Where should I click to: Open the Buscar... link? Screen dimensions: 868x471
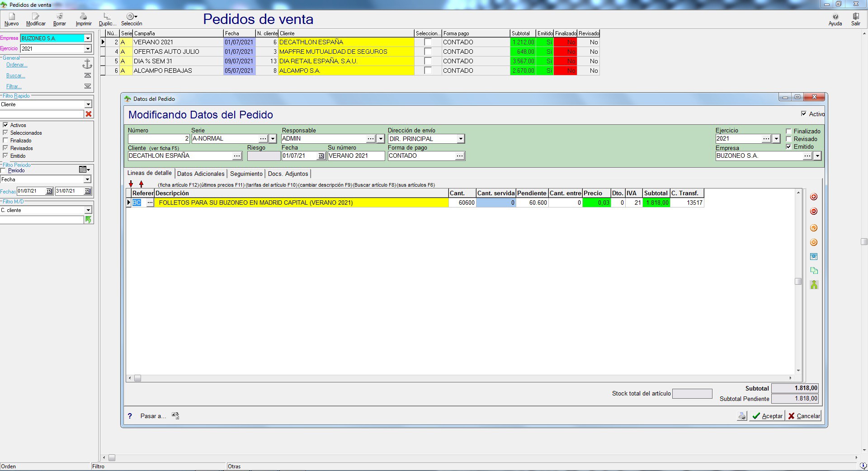click(16, 75)
